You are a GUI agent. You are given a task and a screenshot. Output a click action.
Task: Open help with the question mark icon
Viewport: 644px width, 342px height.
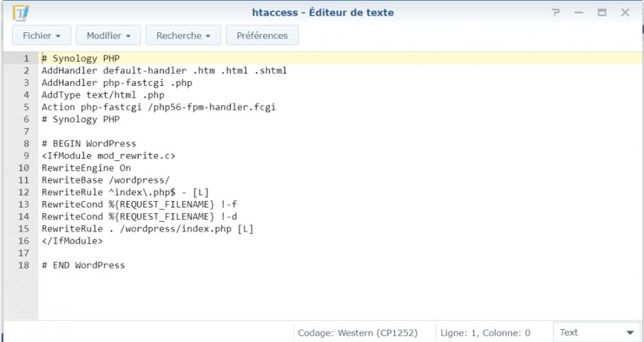click(556, 12)
